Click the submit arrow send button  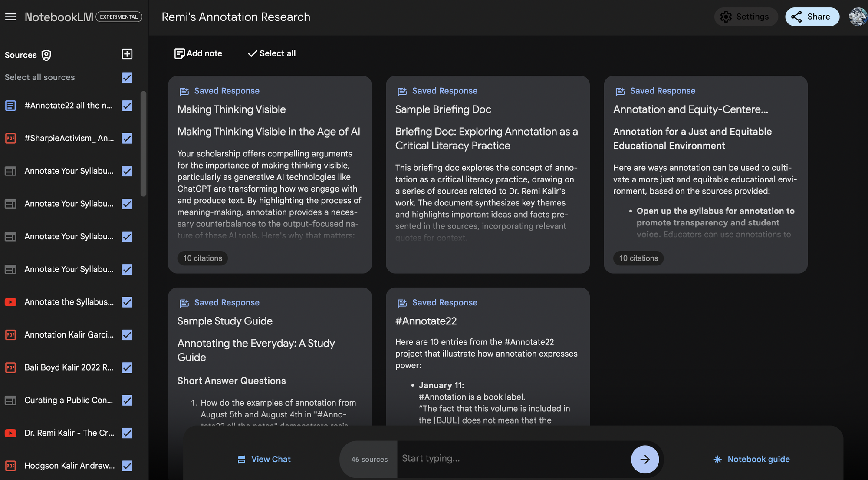coord(644,459)
